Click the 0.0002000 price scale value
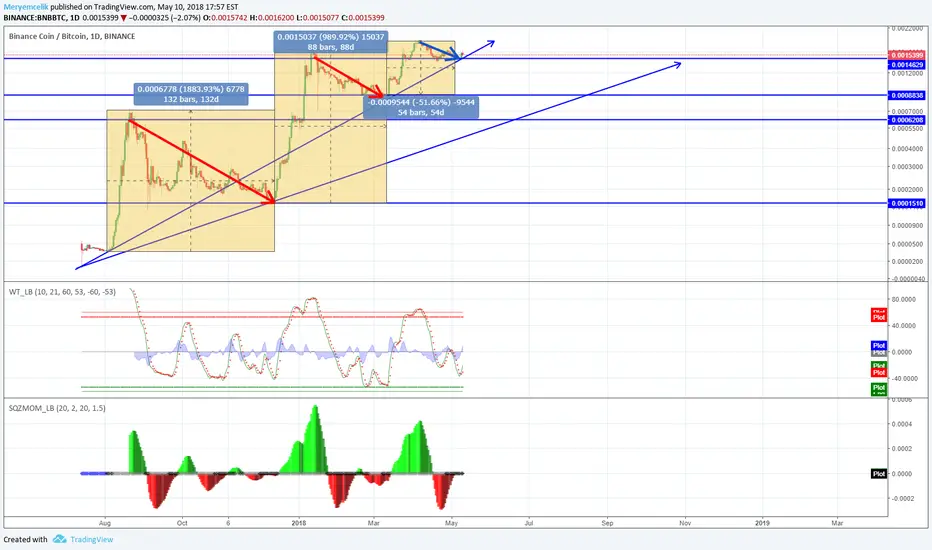 pos(908,190)
